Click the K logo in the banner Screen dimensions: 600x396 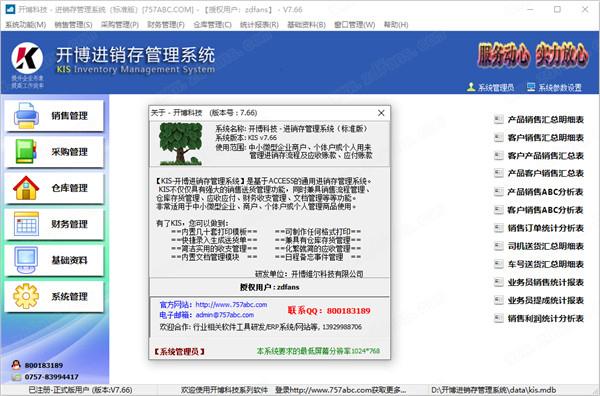pyautogui.click(x=27, y=58)
